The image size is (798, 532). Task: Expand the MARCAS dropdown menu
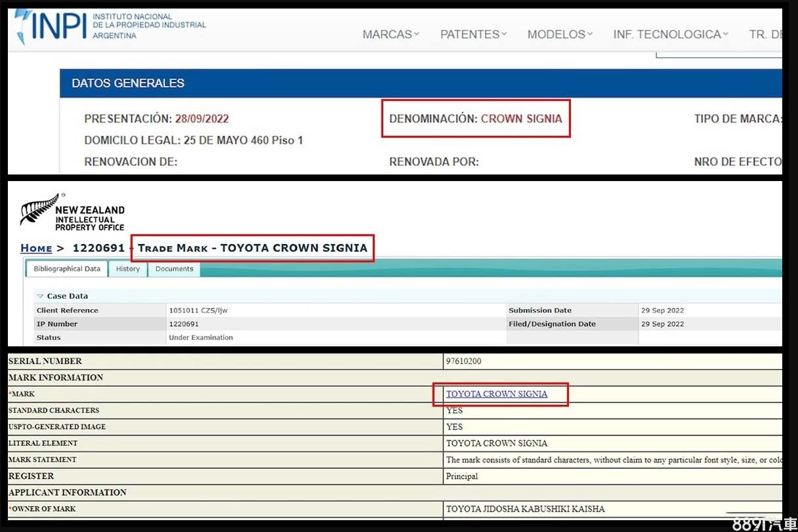pos(390,35)
